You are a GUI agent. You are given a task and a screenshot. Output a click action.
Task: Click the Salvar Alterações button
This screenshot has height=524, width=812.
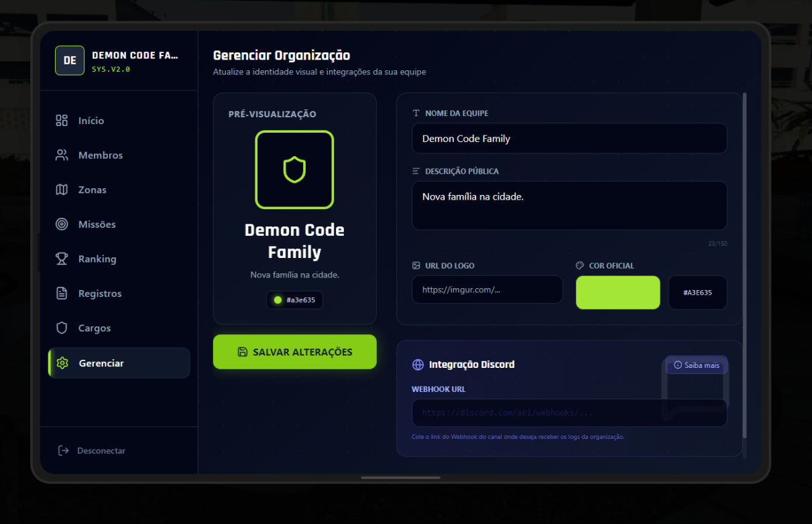[x=295, y=352]
